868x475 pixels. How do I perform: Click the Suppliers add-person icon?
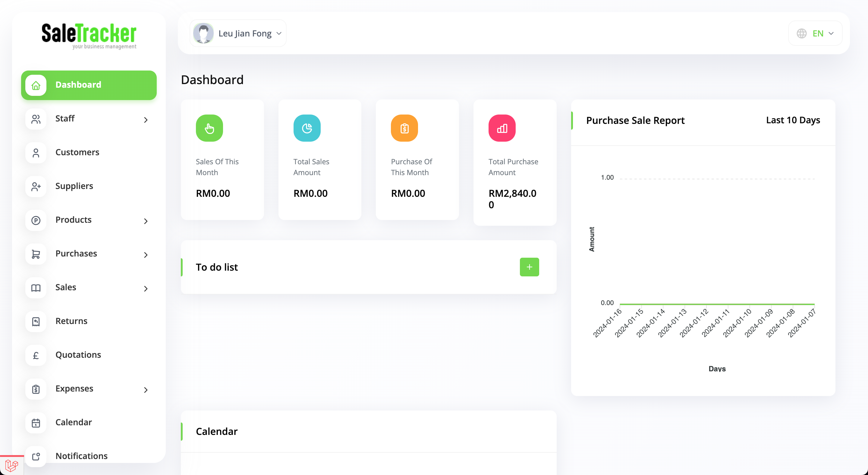(36, 186)
